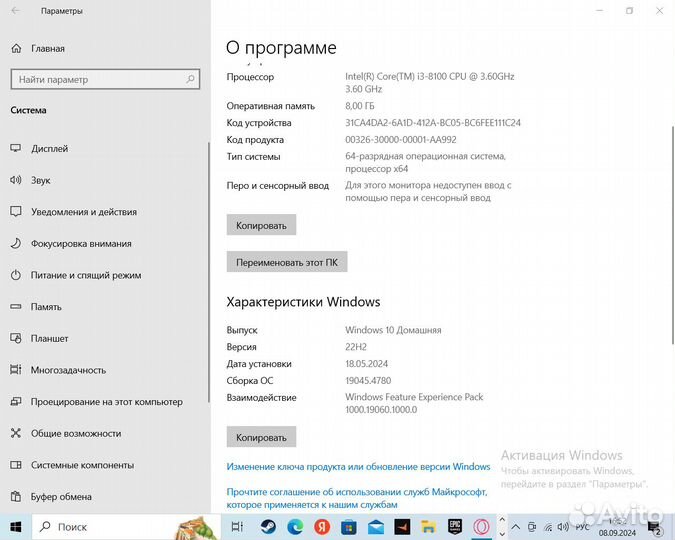Show hidden system tray icons
Image resolution: width=675 pixels, height=540 pixels.
[x=515, y=527]
